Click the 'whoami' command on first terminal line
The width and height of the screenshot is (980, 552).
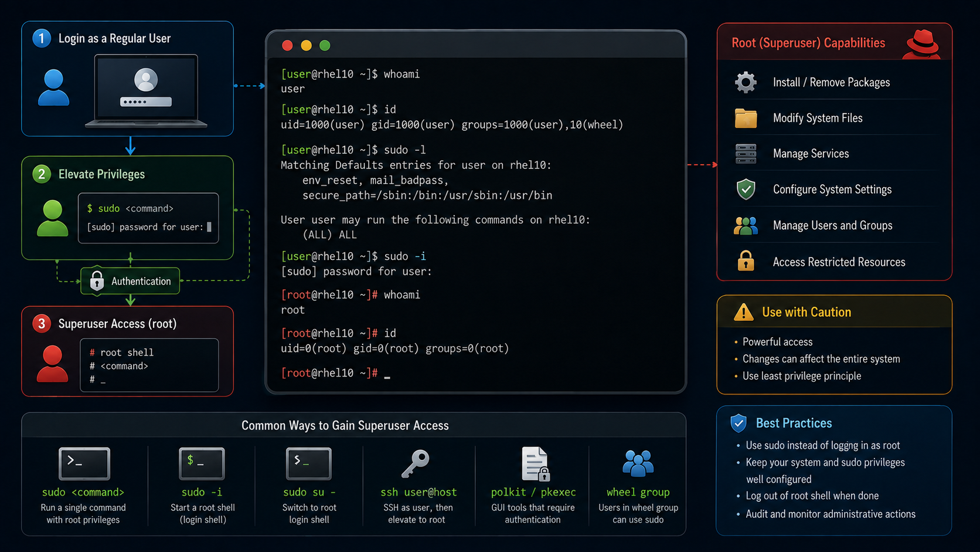tap(401, 74)
